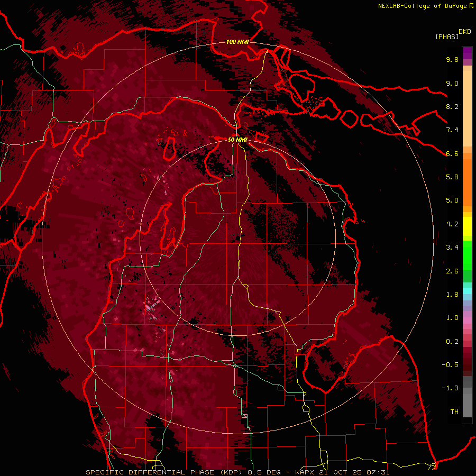Select the -1.3 scale value
The height and width of the screenshot is (476, 476).
450,388
